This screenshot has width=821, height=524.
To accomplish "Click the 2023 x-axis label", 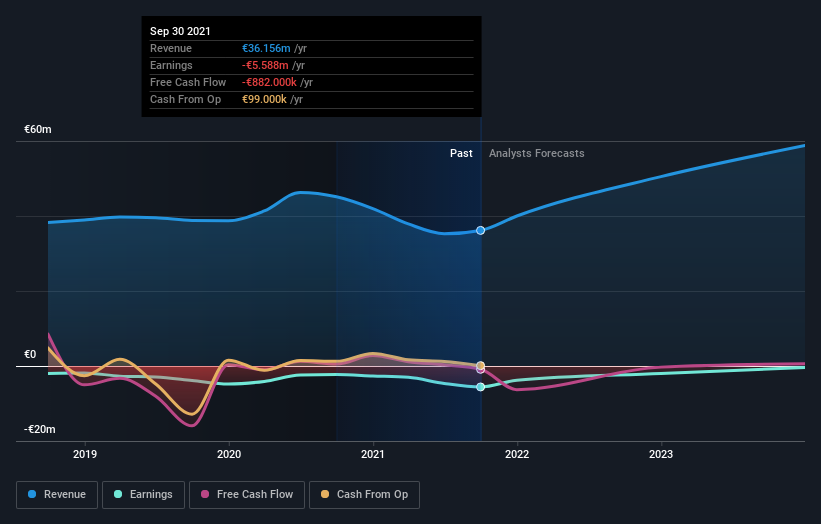I will 661,454.
